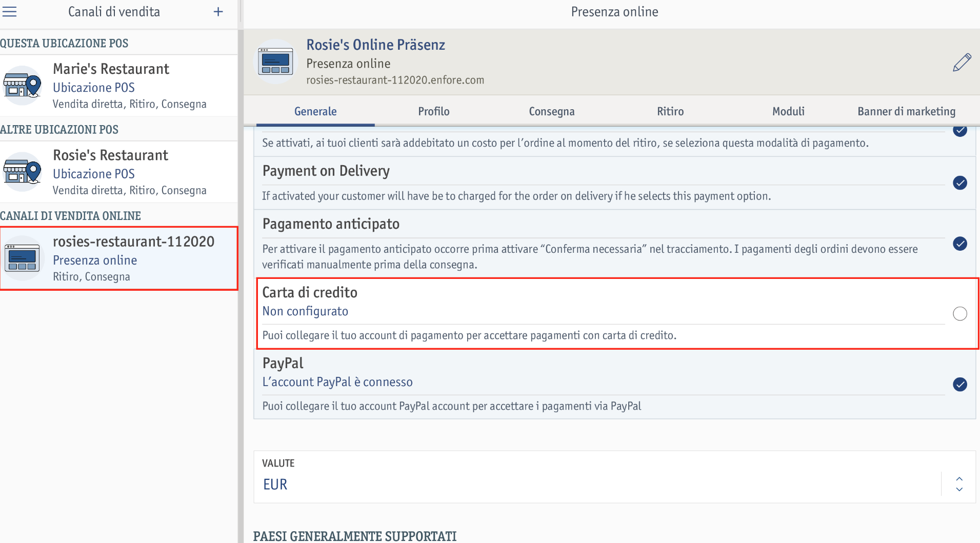Switch to the Profilo tab
This screenshot has width=980, height=543.
[434, 111]
